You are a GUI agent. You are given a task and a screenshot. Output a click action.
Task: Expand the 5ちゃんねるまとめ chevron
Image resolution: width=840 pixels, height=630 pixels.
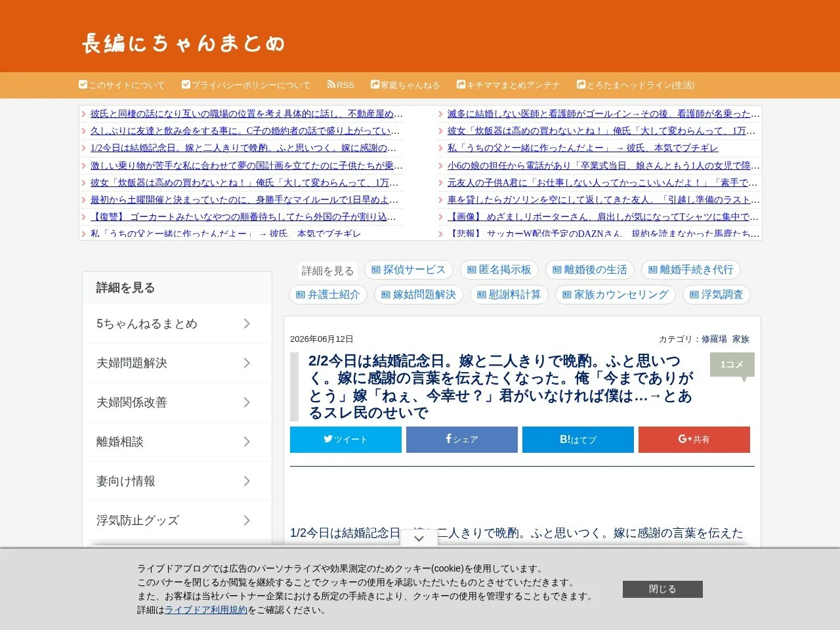[x=247, y=324]
